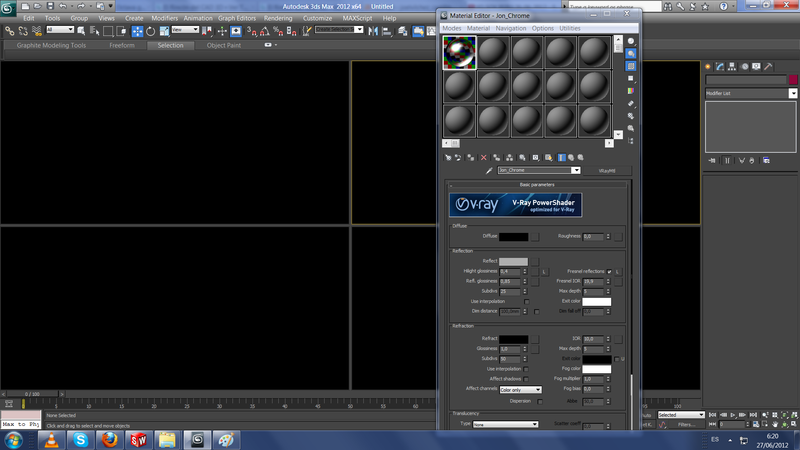The image size is (800, 450).
Task: Open the Graph Editors menu
Action: [237, 18]
